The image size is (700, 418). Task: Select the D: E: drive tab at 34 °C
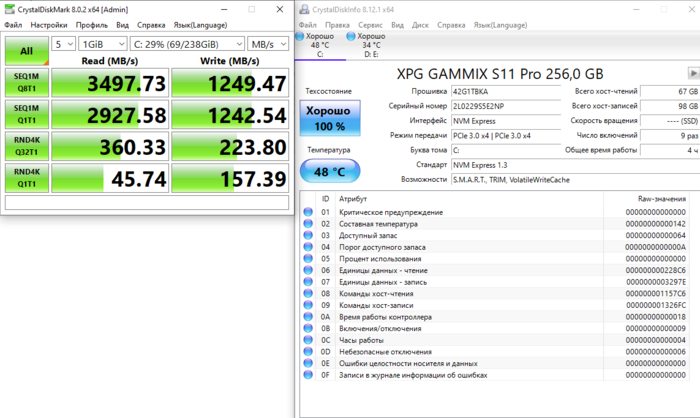(371, 45)
